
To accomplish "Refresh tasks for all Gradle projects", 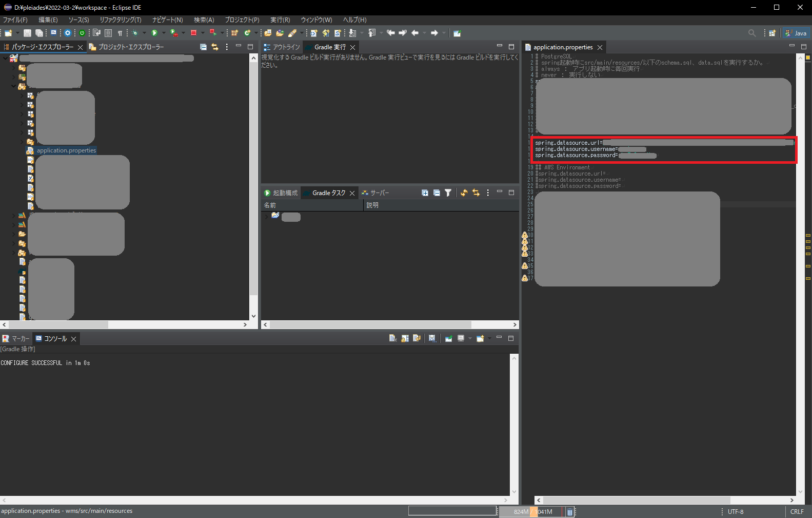I will click(x=464, y=193).
